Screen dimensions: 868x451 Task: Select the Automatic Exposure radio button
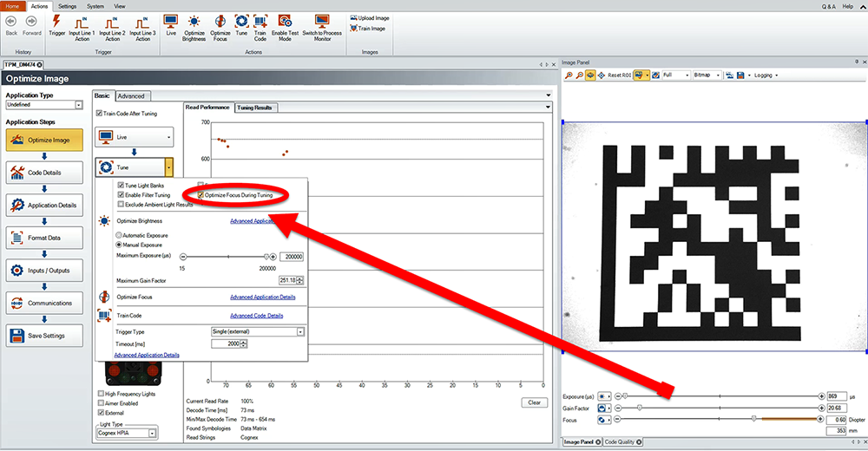[120, 235]
